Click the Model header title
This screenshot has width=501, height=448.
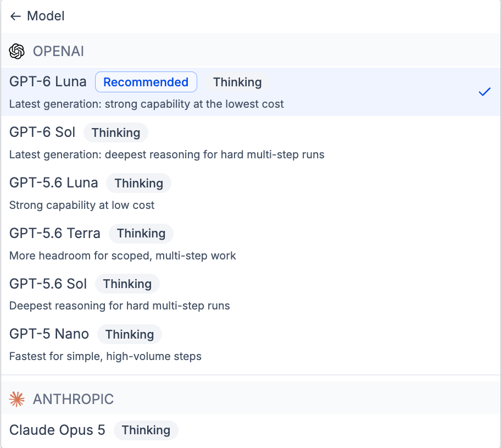(46, 16)
